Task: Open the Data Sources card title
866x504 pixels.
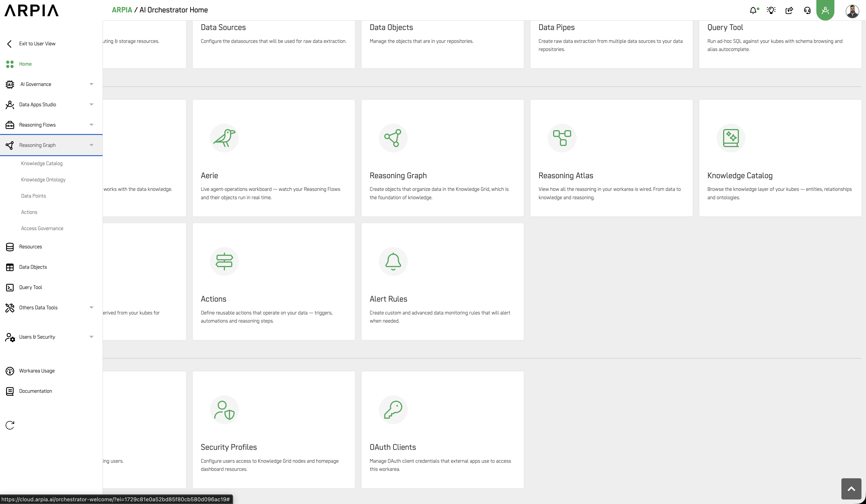Action: point(223,28)
